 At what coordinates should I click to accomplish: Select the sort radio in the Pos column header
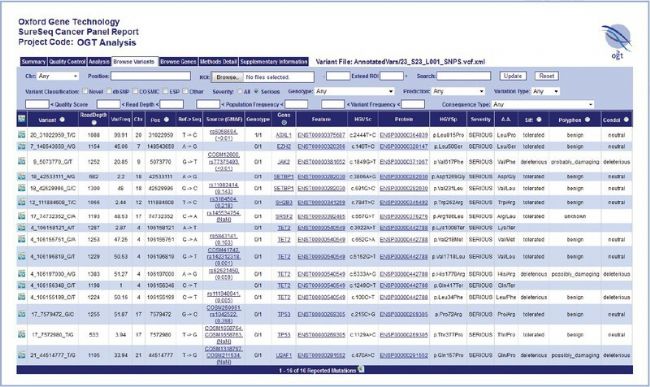coord(166,119)
